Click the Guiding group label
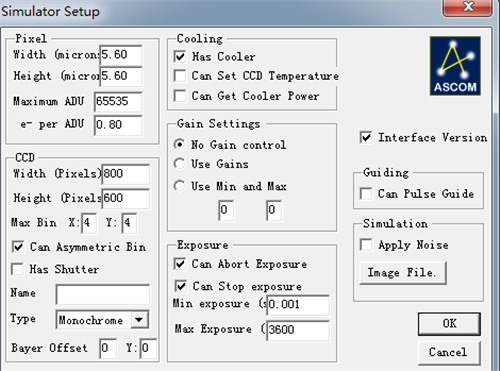 click(x=386, y=173)
